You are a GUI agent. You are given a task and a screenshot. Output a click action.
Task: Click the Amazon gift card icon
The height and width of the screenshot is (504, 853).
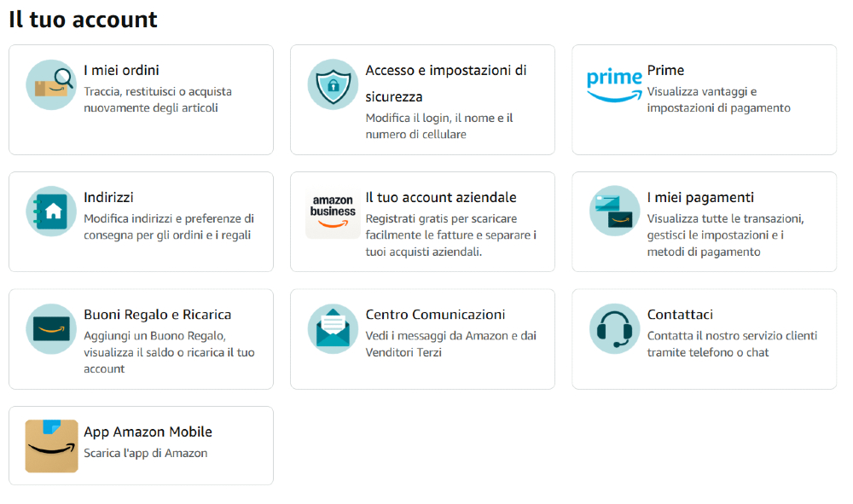click(x=50, y=327)
